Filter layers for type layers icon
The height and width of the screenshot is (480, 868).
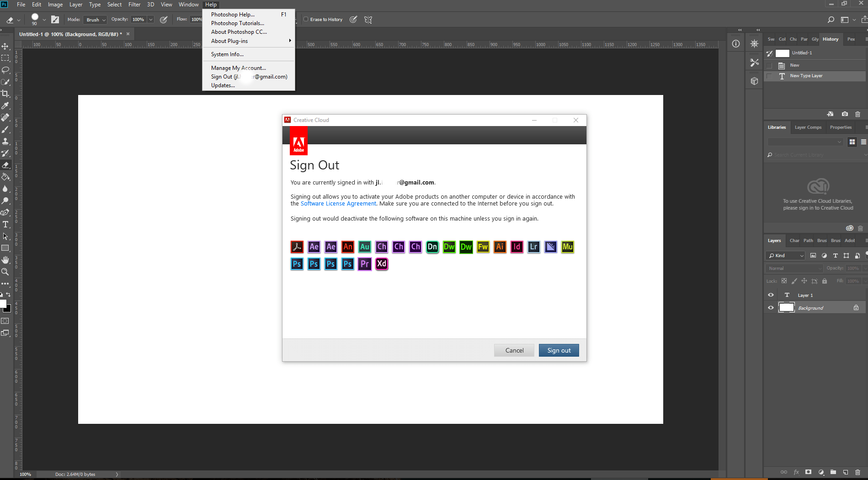point(835,256)
